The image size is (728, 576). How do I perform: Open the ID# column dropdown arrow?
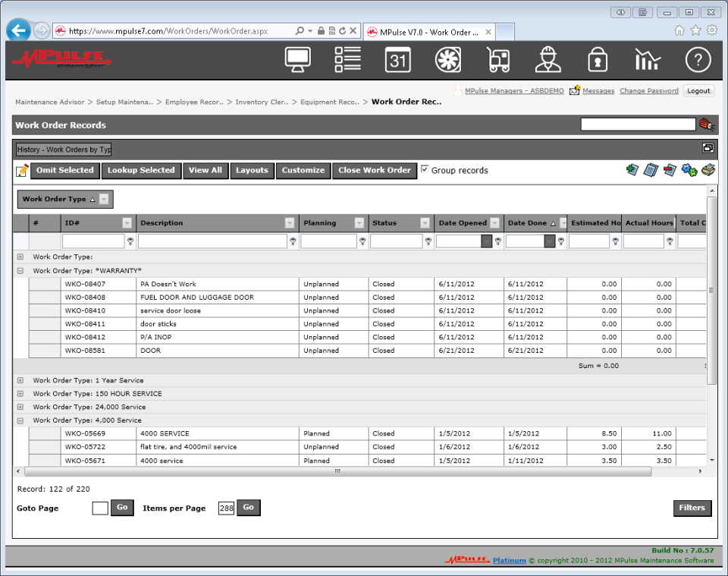click(x=127, y=223)
